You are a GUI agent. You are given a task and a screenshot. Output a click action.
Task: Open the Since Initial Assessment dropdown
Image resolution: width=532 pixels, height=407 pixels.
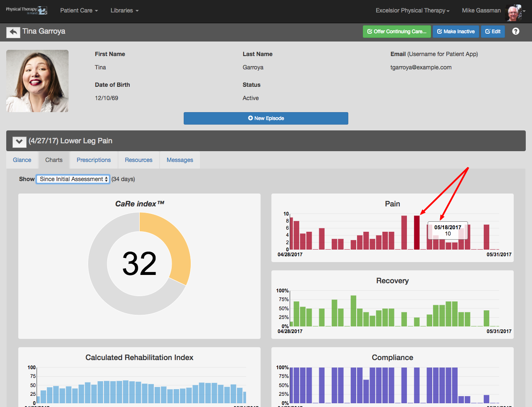point(73,179)
